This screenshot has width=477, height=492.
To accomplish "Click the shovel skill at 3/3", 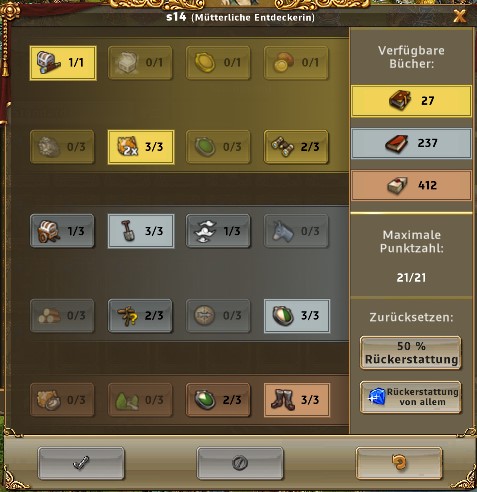I will pyautogui.click(x=141, y=231).
